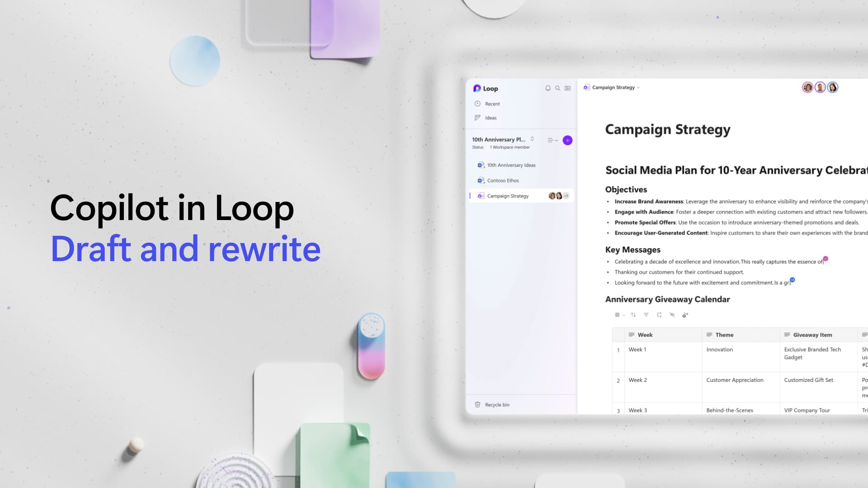The height and width of the screenshot is (488, 868).
Task: Click the table filter icon in giveaway calendar
Action: [x=646, y=314]
